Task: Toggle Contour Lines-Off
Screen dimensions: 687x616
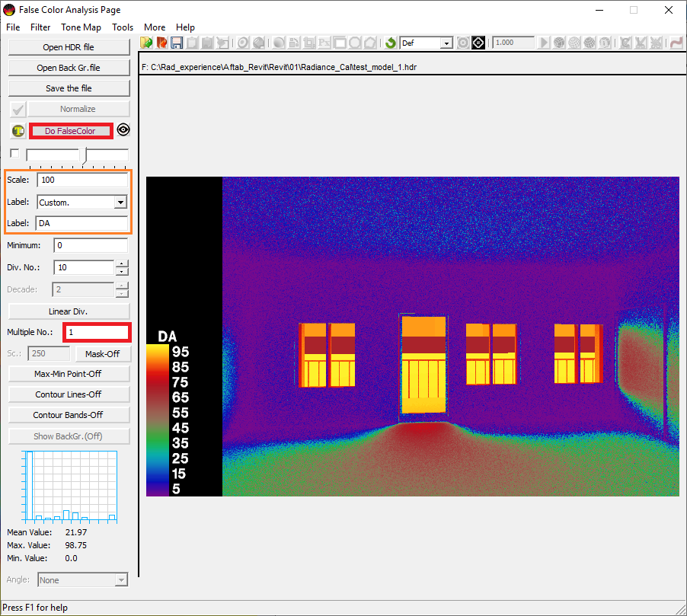Action: pyautogui.click(x=69, y=394)
